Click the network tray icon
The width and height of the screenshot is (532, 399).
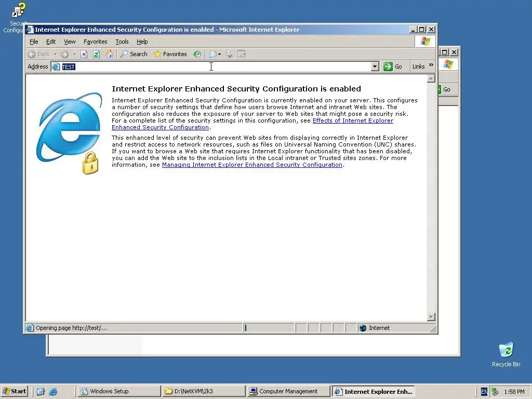point(495,392)
